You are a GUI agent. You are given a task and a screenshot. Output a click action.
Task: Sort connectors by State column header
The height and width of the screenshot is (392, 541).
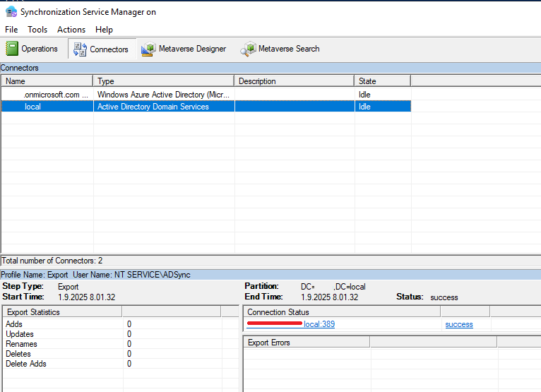click(x=383, y=81)
